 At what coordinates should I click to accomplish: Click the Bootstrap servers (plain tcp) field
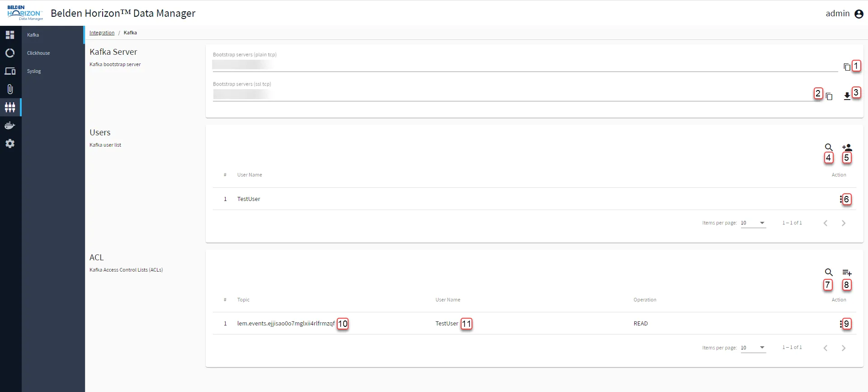coord(525,65)
